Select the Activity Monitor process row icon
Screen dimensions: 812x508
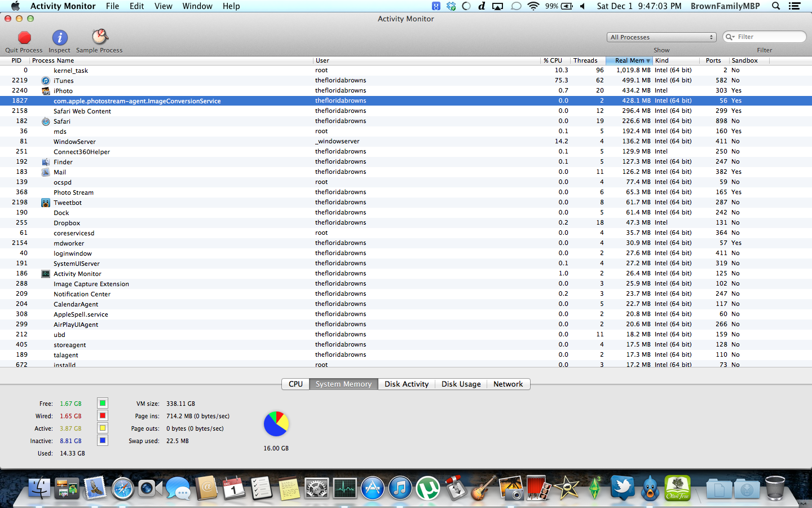pyautogui.click(x=46, y=274)
